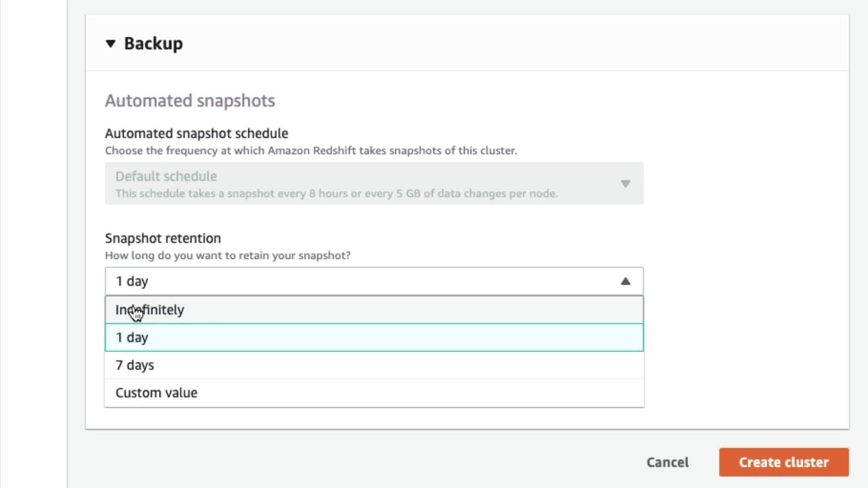This screenshot has width=868, height=488.
Task: Click the left side navigation strip
Action: [33, 244]
